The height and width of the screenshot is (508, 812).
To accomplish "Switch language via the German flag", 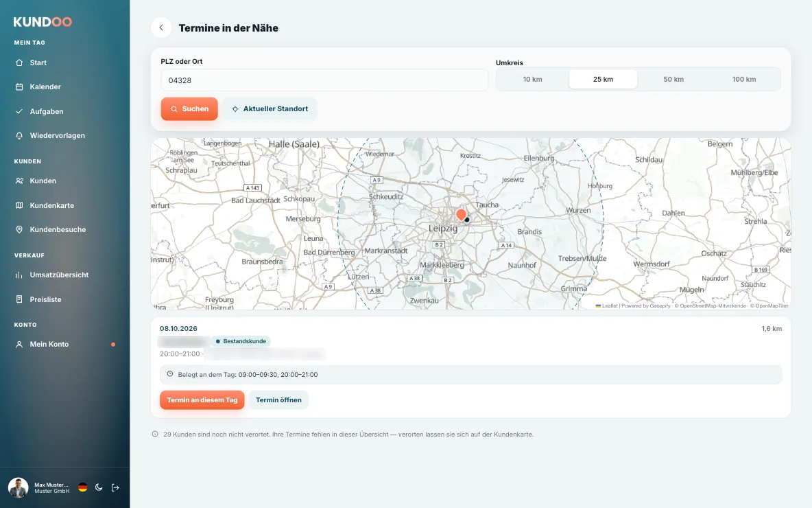I will tap(82, 487).
